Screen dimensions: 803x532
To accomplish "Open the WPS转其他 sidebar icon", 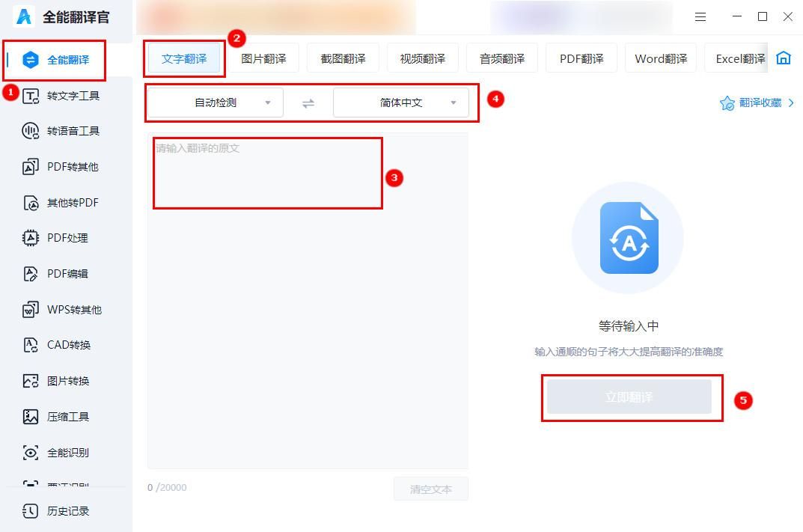I will pyautogui.click(x=30, y=310).
